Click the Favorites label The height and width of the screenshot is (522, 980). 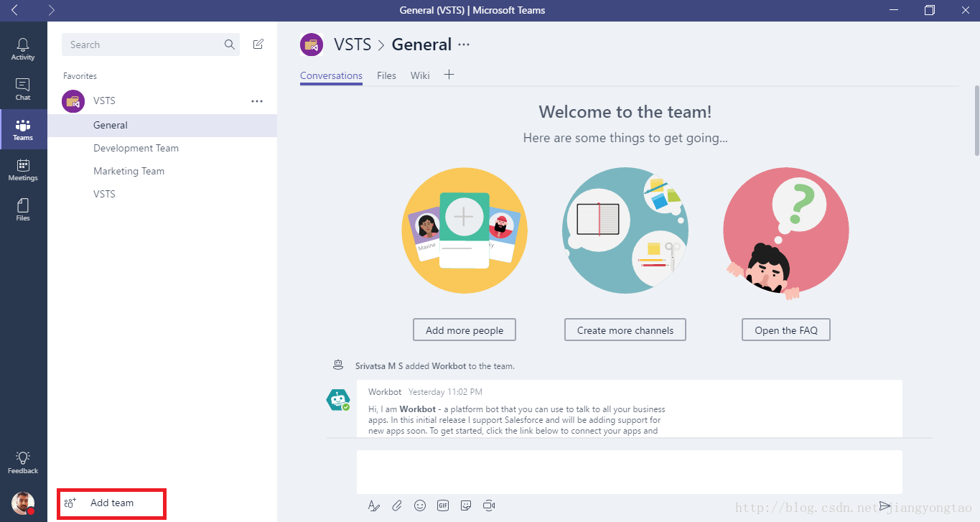pos(80,76)
